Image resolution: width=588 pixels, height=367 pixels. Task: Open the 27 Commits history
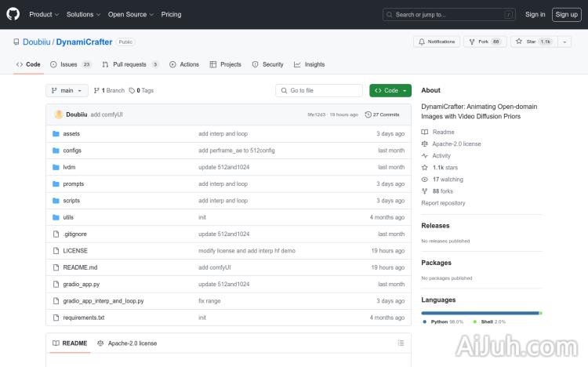pyautogui.click(x=386, y=114)
